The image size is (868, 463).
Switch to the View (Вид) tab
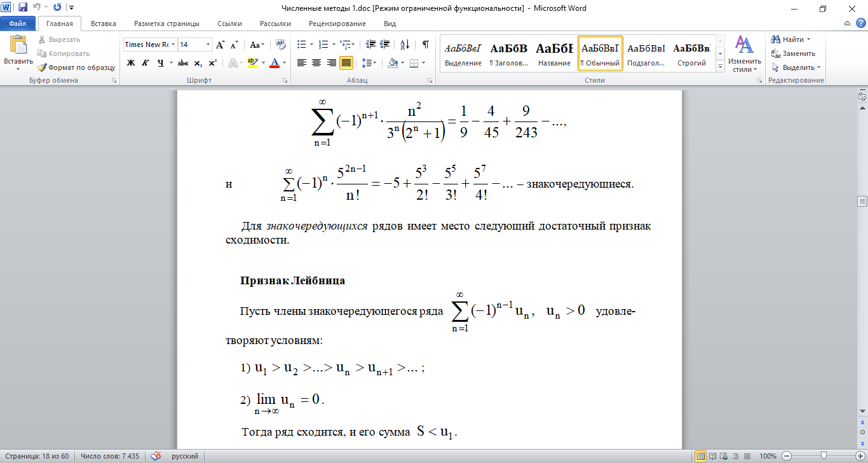click(x=390, y=24)
